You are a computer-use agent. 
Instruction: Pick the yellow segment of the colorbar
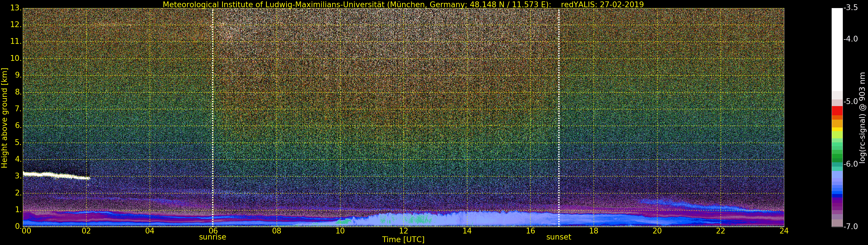tap(837, 130)
